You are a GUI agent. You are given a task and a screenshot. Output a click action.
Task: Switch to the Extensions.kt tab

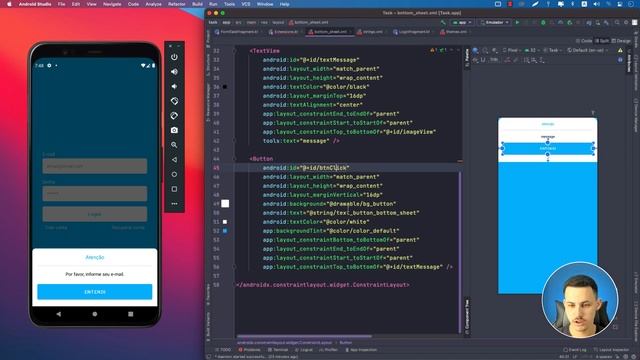coord(286,32)
